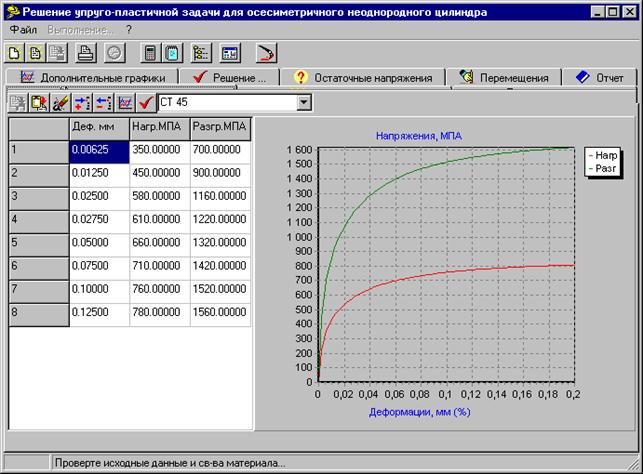Click the eraser clear icon above table

click(x=61, y=102)
